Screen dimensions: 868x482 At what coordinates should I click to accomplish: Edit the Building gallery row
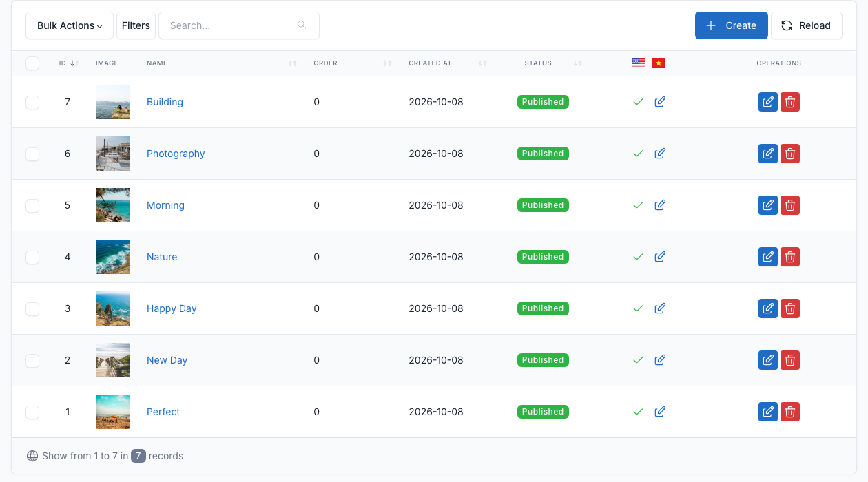tap(768, 102)
